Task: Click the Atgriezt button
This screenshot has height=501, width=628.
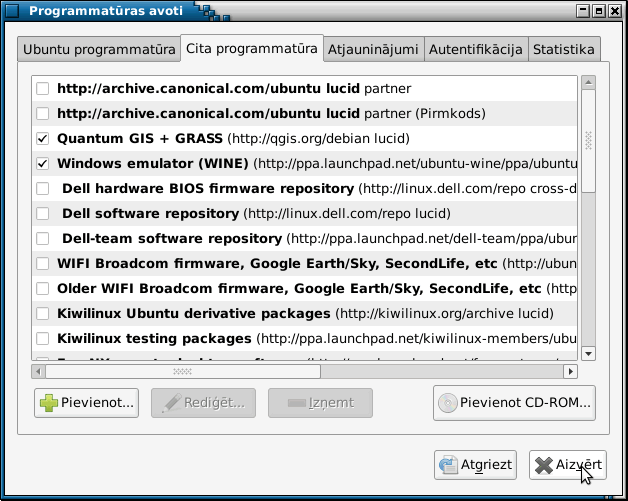Action: pyautogui.click(x=475, y=465)
